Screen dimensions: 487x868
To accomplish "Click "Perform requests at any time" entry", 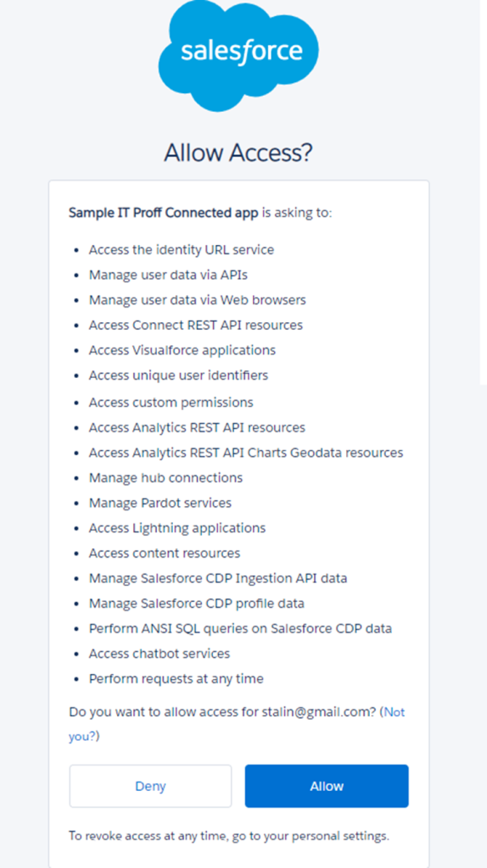I will coord(176,679).
